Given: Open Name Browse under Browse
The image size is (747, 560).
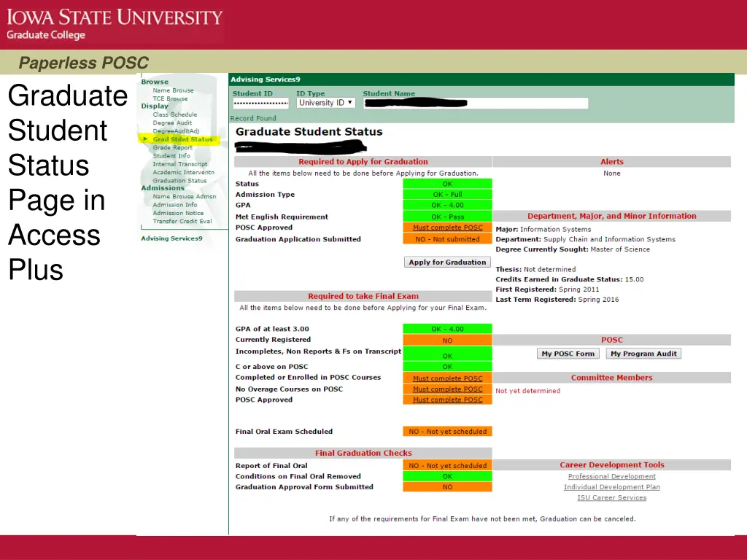Looking at the screenshot, I should (x=173, y=90).
